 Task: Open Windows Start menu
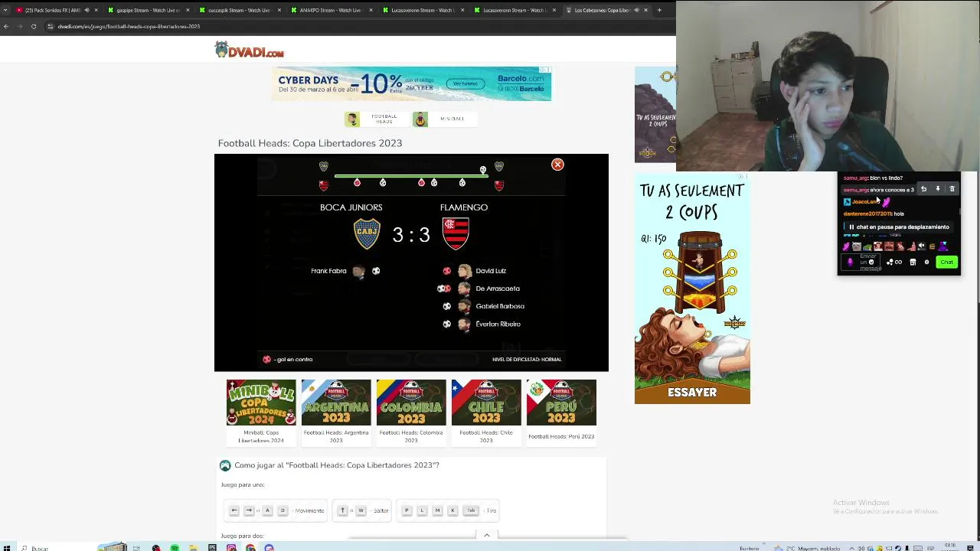point(6,547)
